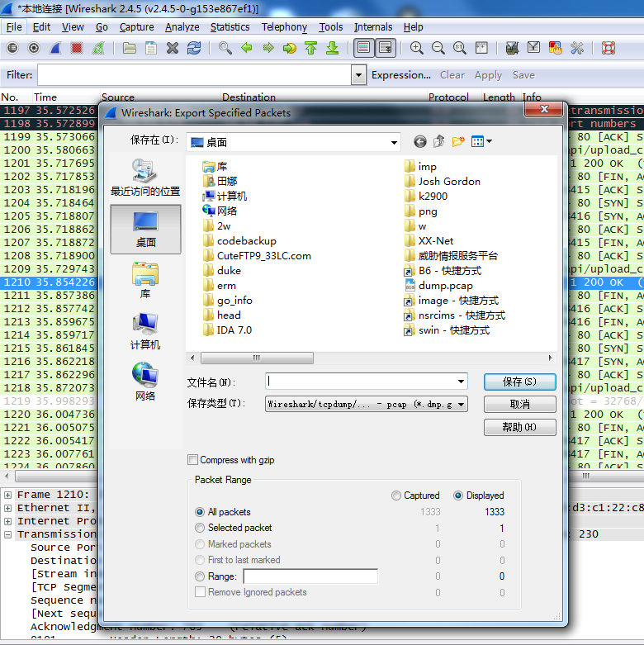Screen dimensions: 644x645
Task: Open coloring rules toolbar icon
Action: tap(555, 48)
